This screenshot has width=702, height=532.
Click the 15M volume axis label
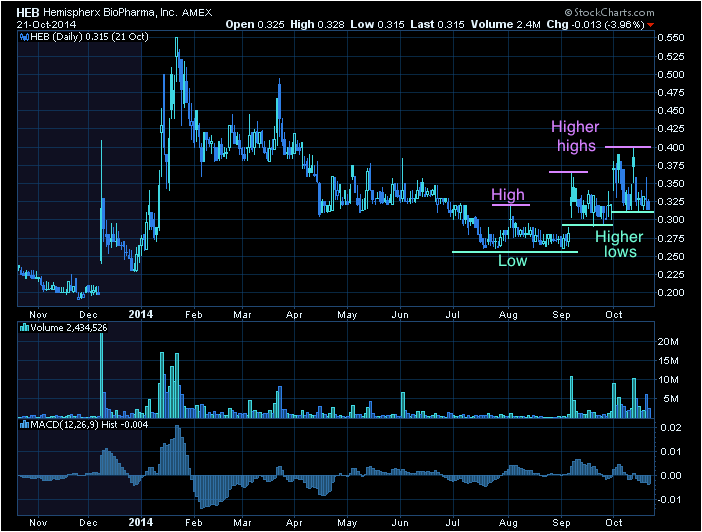pos(668,361)
